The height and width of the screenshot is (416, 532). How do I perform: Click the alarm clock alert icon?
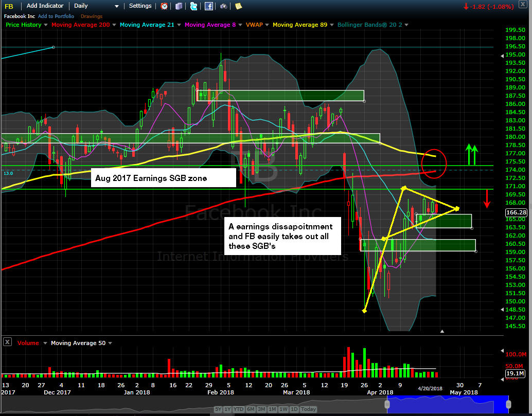tap(164, 6)
